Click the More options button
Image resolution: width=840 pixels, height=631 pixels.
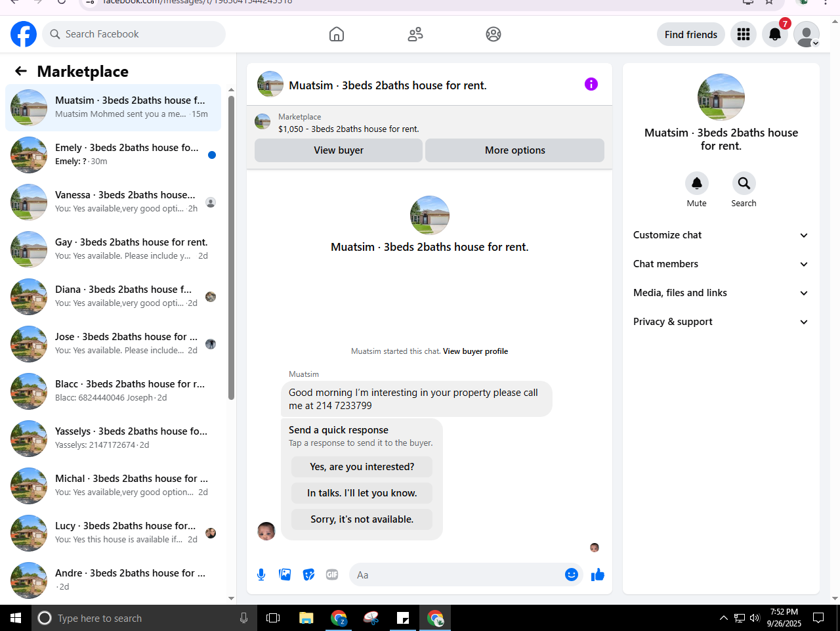pyautogui.click(x=515, y=150)
